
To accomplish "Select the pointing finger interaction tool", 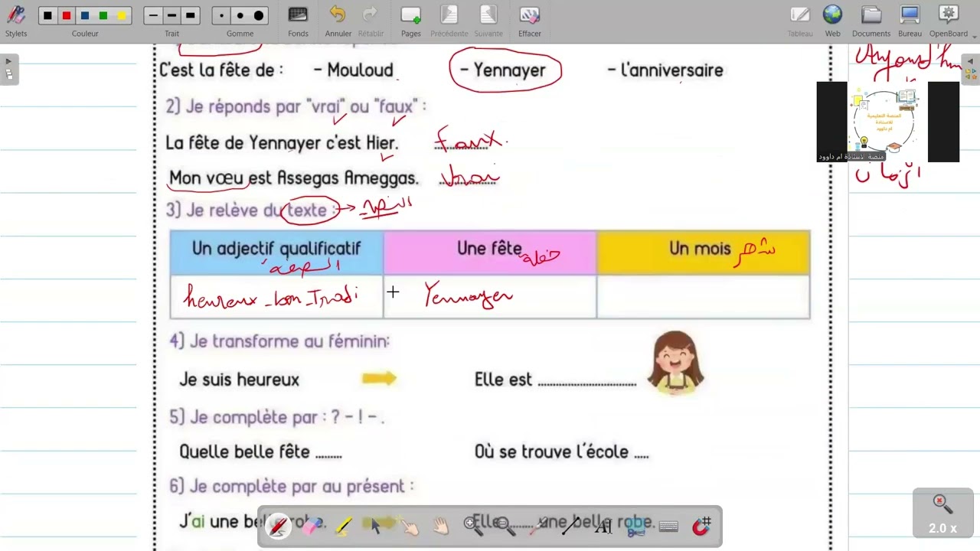I will 409,527.
